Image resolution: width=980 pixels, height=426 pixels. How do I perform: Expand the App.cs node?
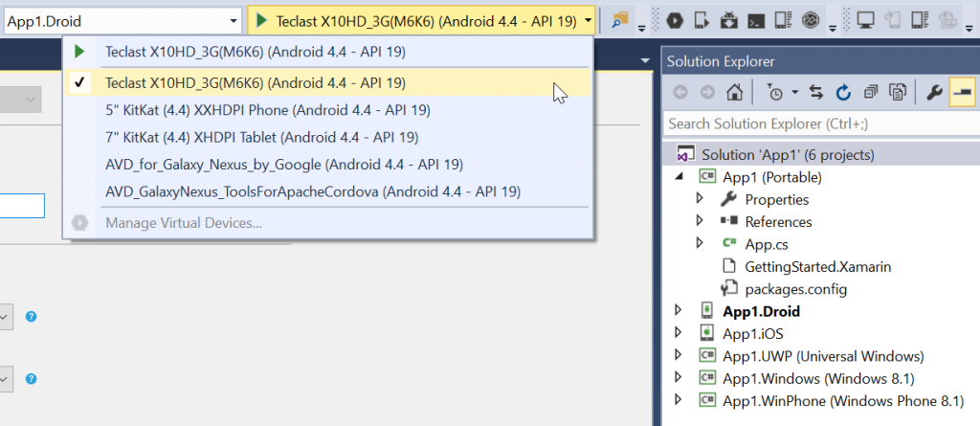pos(700,243)
